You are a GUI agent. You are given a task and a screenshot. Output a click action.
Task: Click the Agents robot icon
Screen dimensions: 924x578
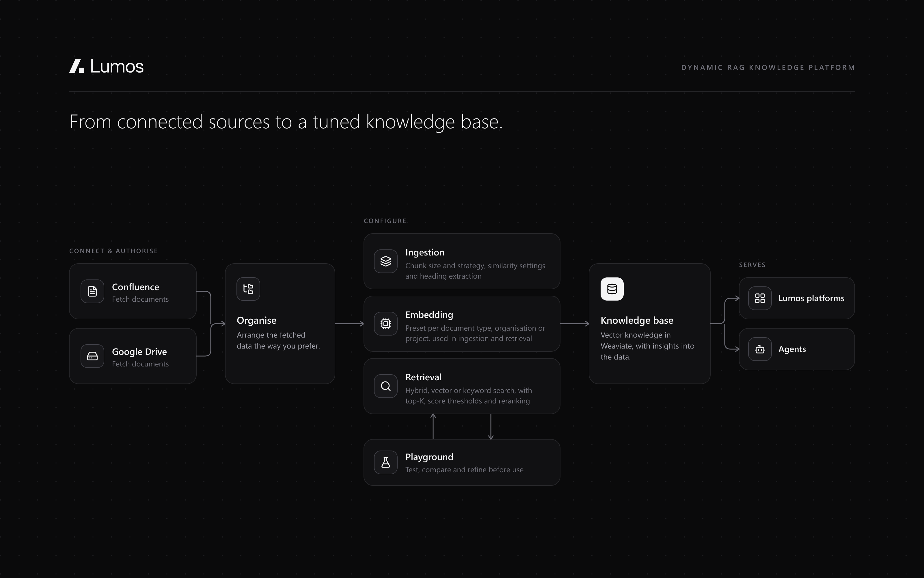point(760,349)
